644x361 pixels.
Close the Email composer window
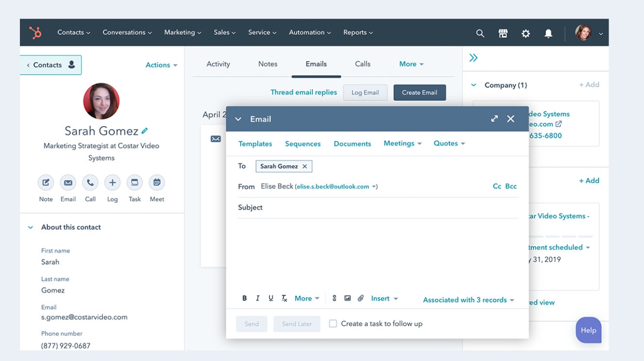(x=510, y=119)
